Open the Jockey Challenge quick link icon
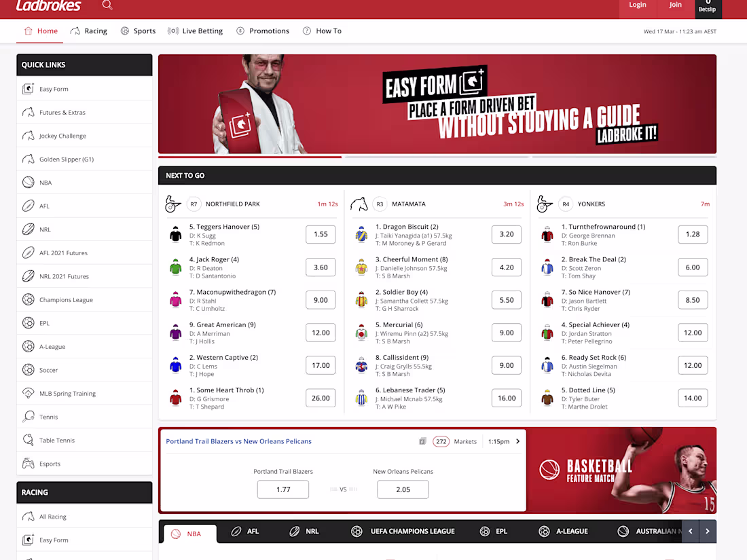Viewport: 747px width, 560px height. [28, 135]
